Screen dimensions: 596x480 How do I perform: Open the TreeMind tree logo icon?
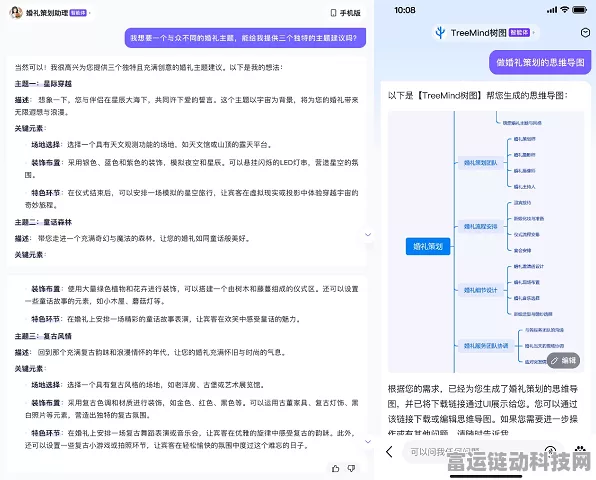pos(440,33)
